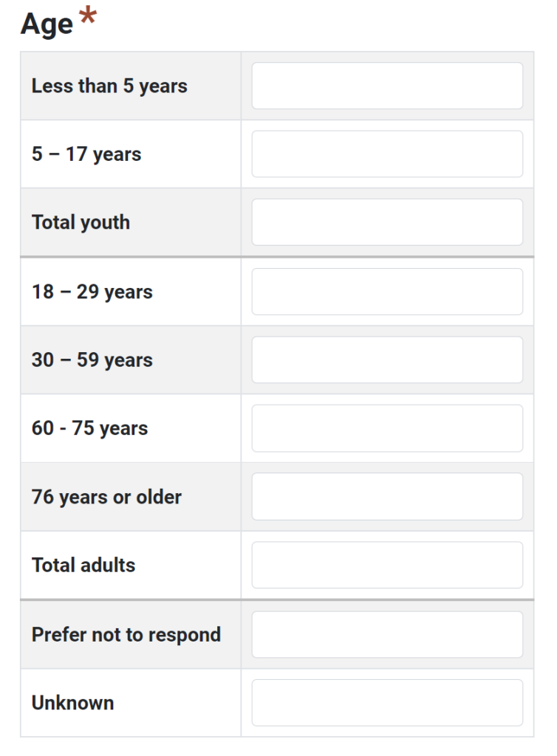The width and height of the screenshot is (557, 756).
Task: Click the 'Total adults' input field
Action: click(x=387, y=566)
